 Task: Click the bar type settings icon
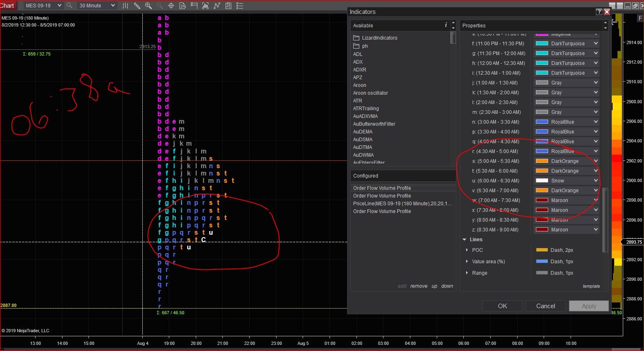[126, 6]
